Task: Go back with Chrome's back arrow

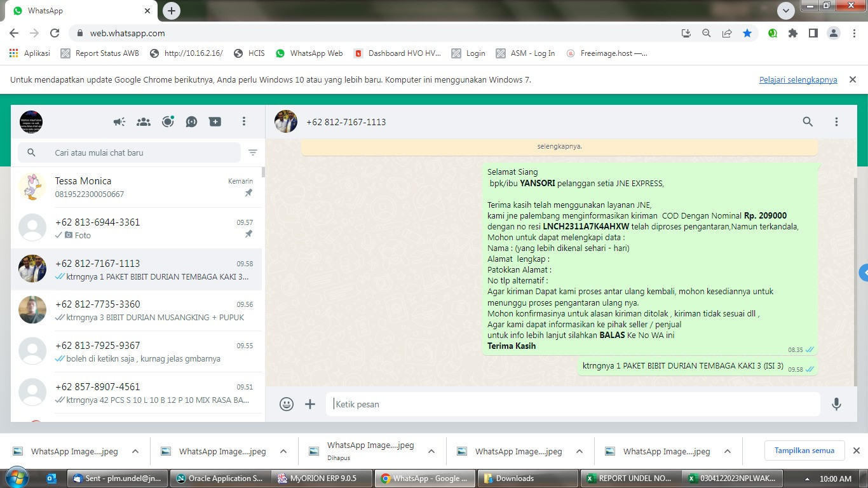Action: click(14, 33)
